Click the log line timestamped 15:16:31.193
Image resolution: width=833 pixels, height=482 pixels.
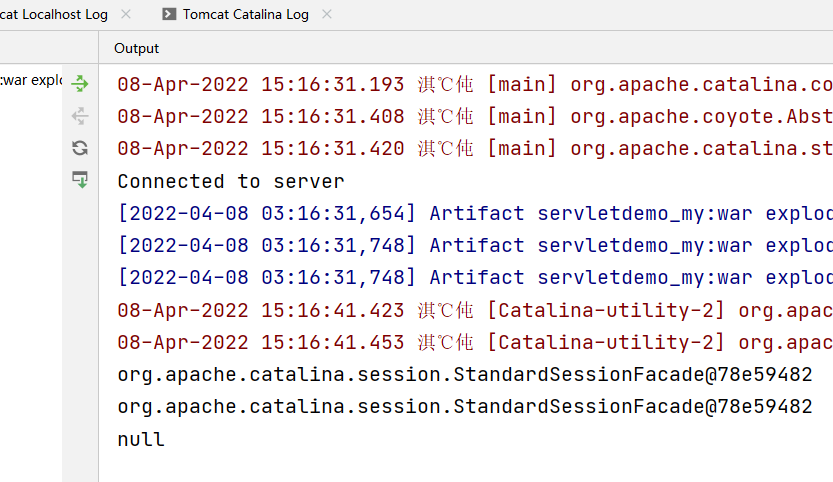475,84
